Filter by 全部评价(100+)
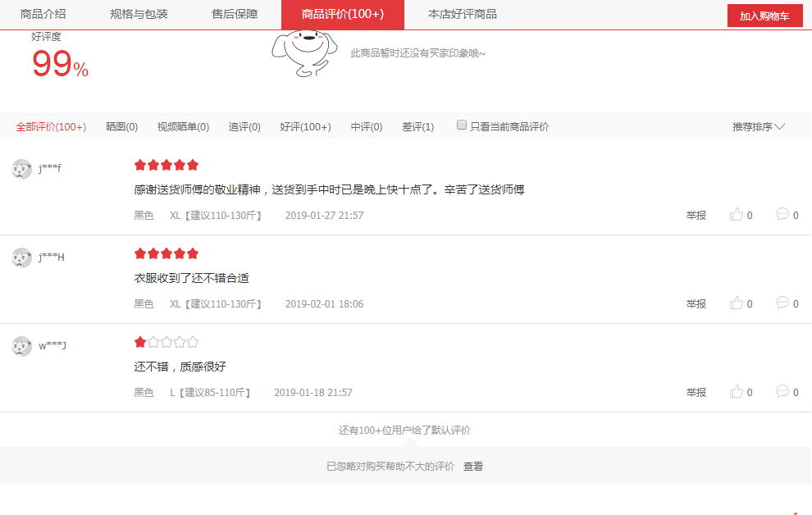 click(x=51, y=127)
